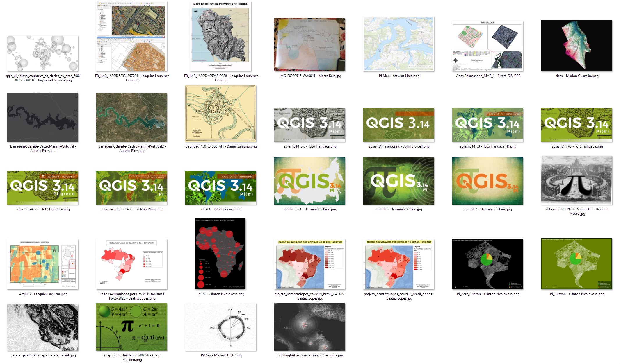Select the dark BarragemOdeleite-CastroMarim-Portugal thumbnail
The width and height of the screenshot is (621, 364).
(x=42, y=117)
